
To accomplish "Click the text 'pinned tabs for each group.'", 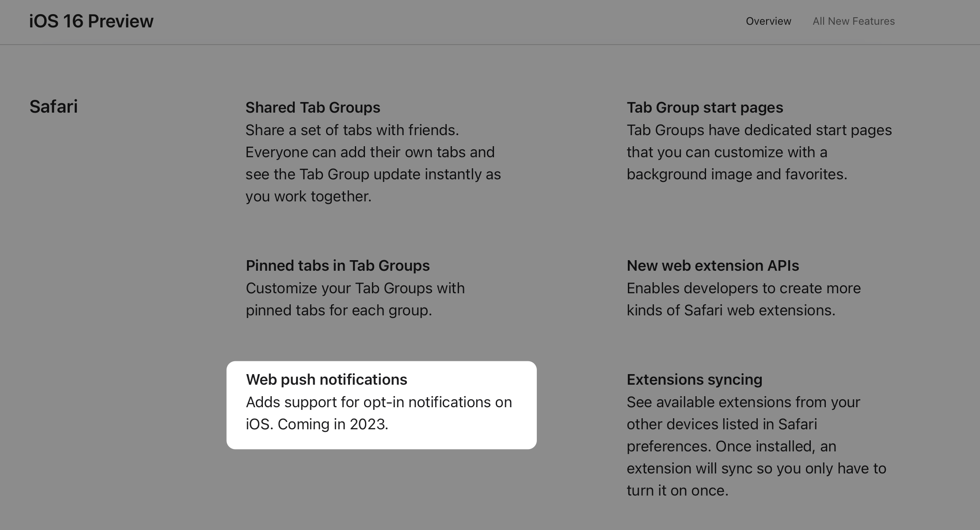I will coord(338,310).
